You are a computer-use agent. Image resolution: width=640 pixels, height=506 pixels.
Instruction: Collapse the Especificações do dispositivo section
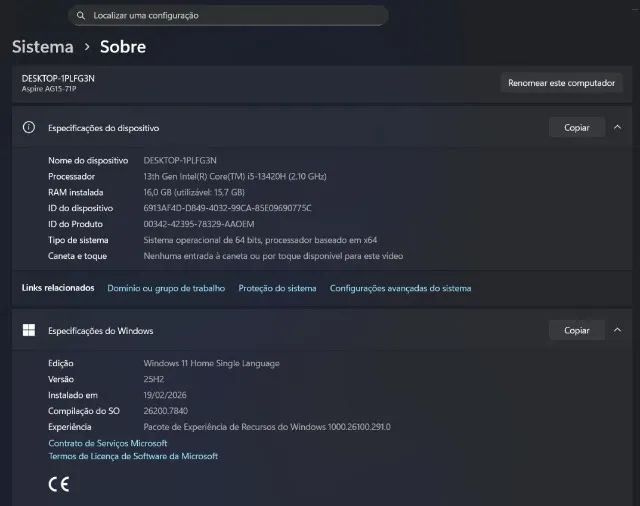[x=617, y=128]
